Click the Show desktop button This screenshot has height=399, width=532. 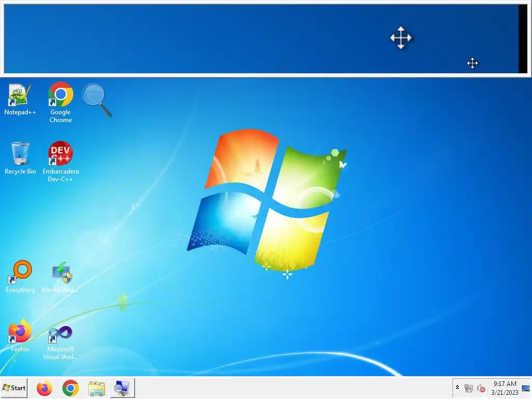click(526, 388)
